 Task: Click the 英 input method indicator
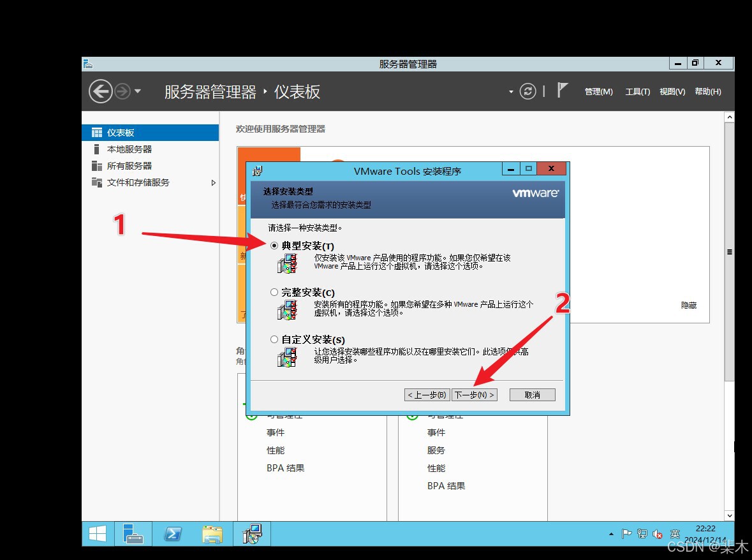pos(675,534)
